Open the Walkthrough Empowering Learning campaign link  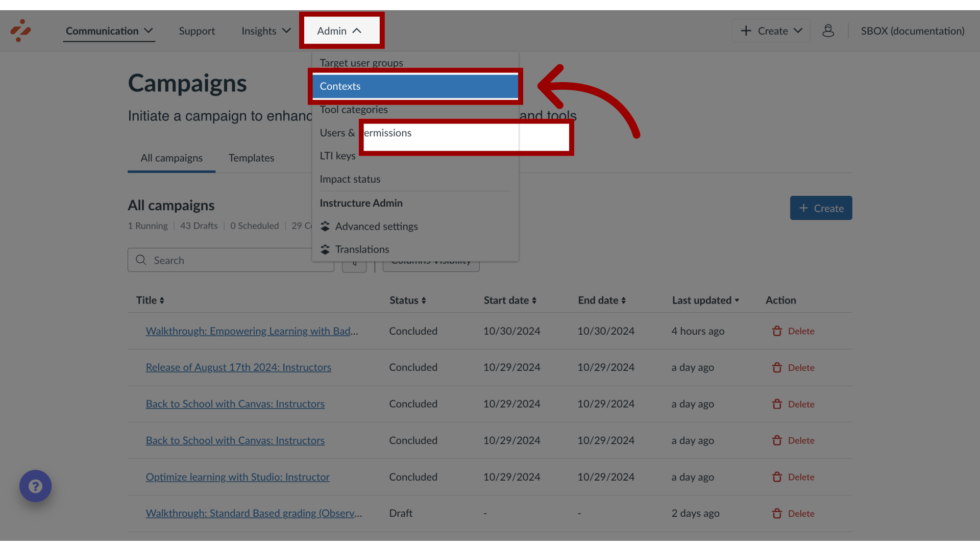(251, 331)
